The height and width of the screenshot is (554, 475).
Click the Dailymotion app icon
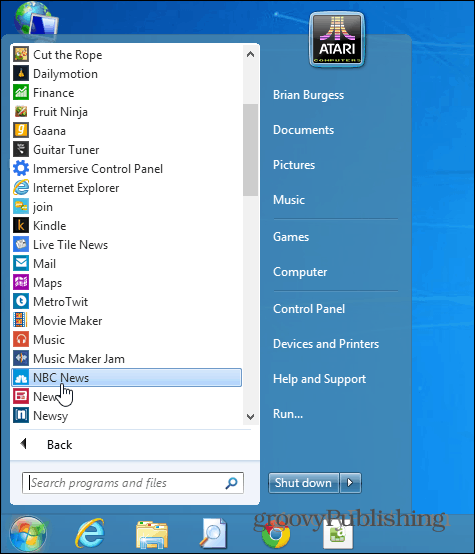click(21, 73)
